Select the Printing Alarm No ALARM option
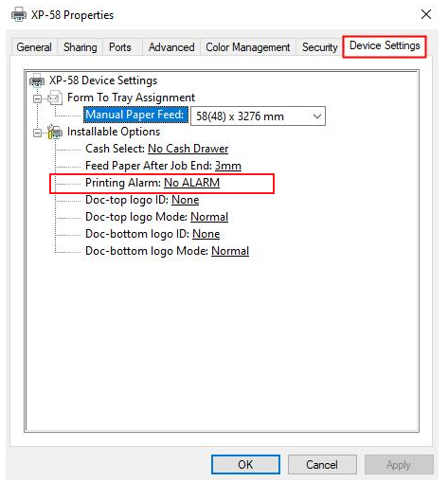The height and width of the screenshot is (482, 448). [x=191, y=183]
